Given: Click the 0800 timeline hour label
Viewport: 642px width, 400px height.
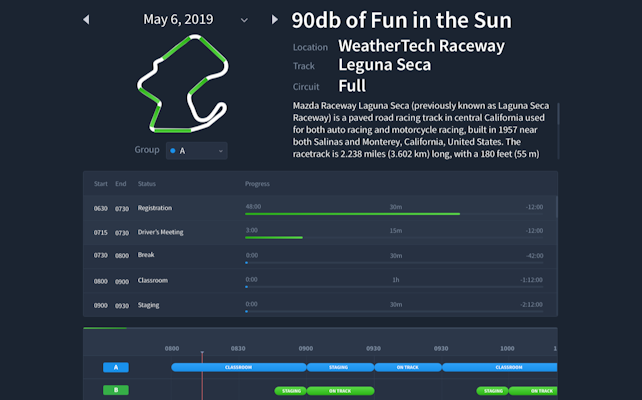Looking at the screenshot, I should tap(172, 348).
